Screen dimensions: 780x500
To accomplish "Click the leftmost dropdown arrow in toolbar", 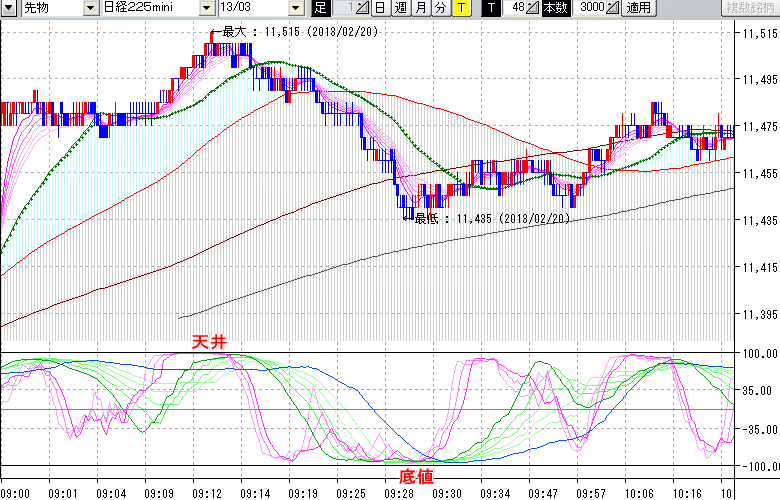I will tap(8, 8).
